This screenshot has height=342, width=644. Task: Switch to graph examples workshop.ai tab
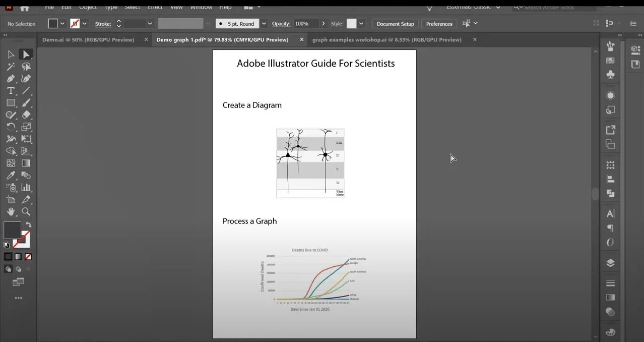387,39
